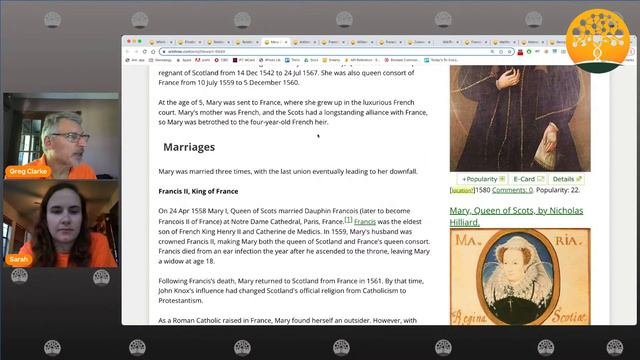
Task: Click the Details button under the portrait
Action: (567, 179)
